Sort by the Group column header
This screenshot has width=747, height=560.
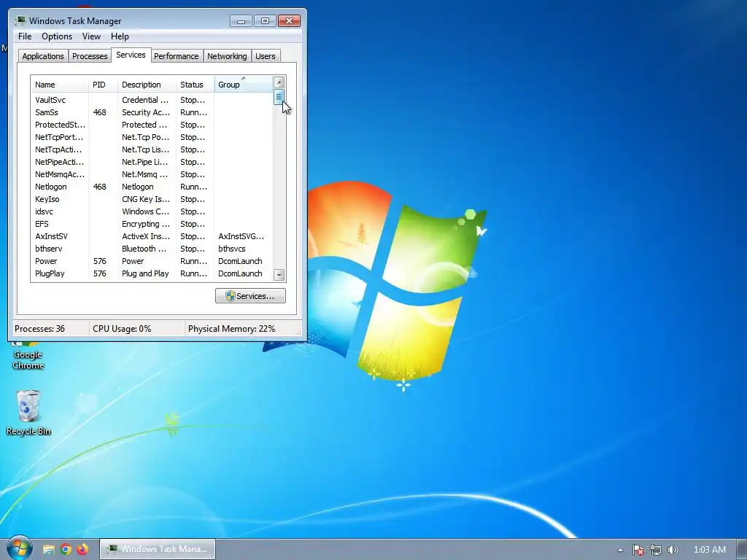244,85
